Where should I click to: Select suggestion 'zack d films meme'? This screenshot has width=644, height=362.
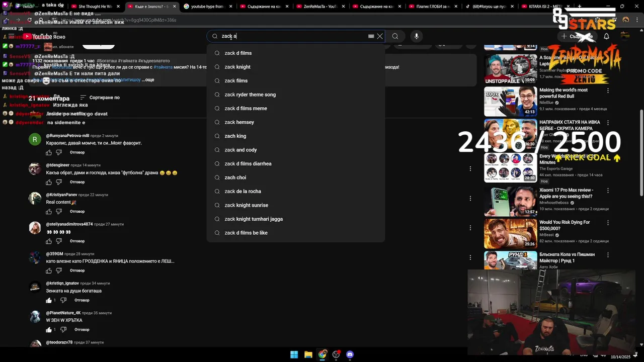[x=296, y=108]
